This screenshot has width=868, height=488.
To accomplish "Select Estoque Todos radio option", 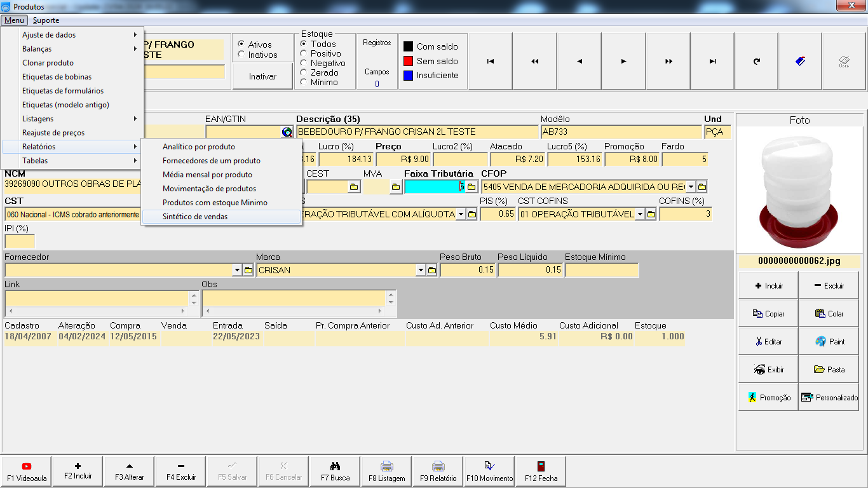I will (303, 44).
